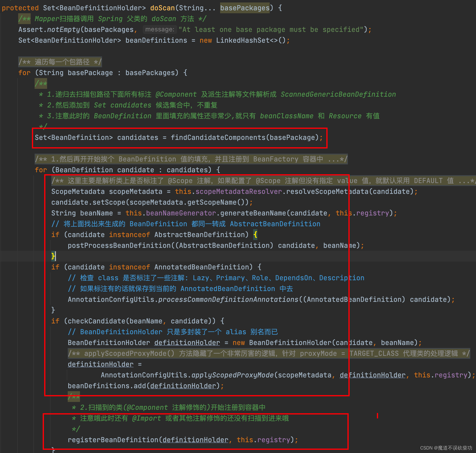Click the beanNameGenerator field

[x=181, y=213]
